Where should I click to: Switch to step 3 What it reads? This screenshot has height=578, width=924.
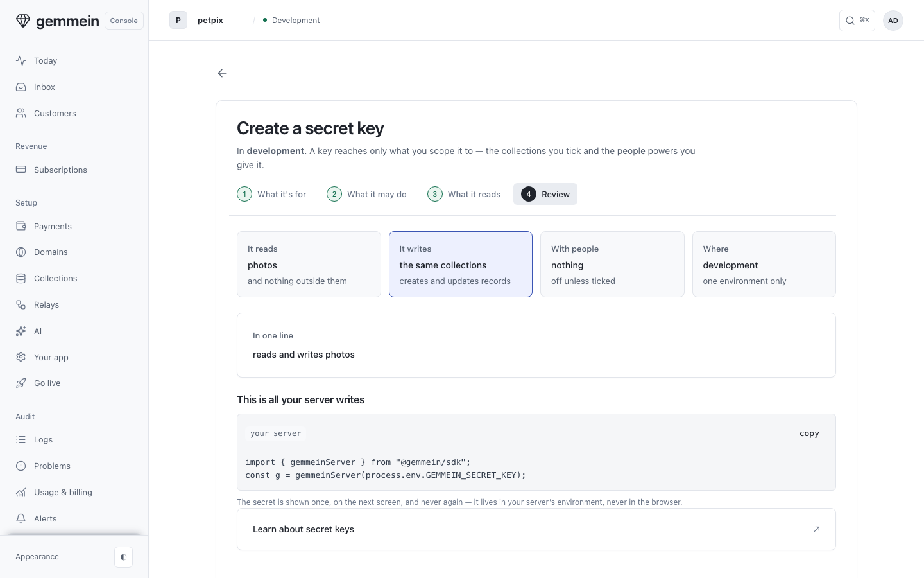(464, 194)
